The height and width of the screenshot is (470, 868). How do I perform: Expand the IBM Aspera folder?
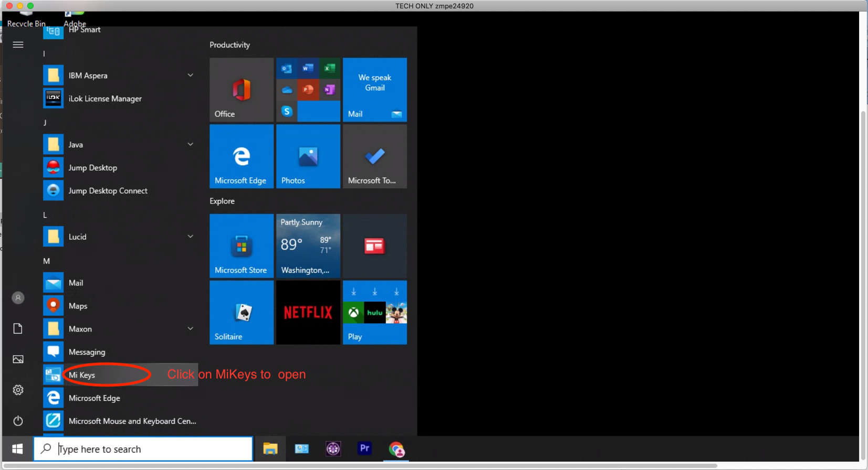(x=120, y=75)
